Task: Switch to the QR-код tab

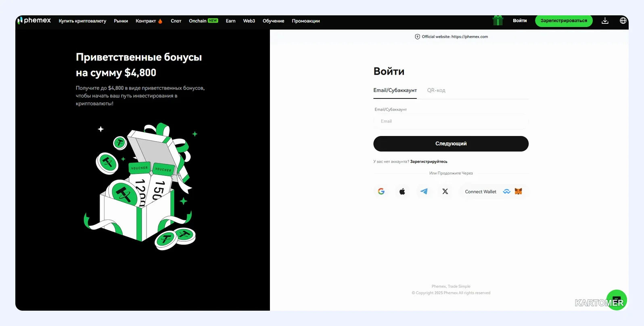Action: click(x=436, y=90)
